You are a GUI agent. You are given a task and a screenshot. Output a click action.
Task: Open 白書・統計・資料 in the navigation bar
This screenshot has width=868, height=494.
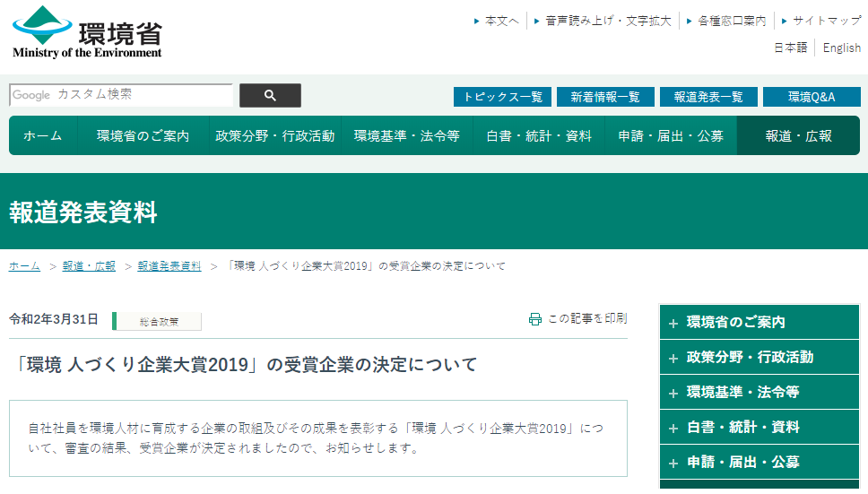point(539,135)
